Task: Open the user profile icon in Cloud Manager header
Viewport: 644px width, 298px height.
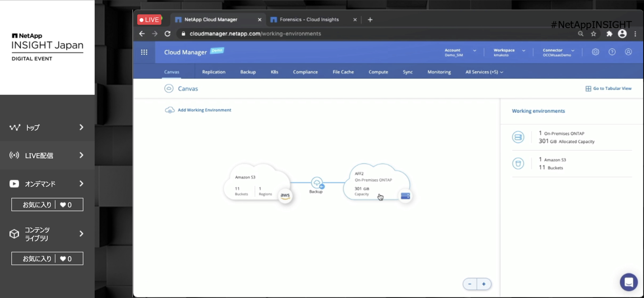Action: [x=628, y=52]
